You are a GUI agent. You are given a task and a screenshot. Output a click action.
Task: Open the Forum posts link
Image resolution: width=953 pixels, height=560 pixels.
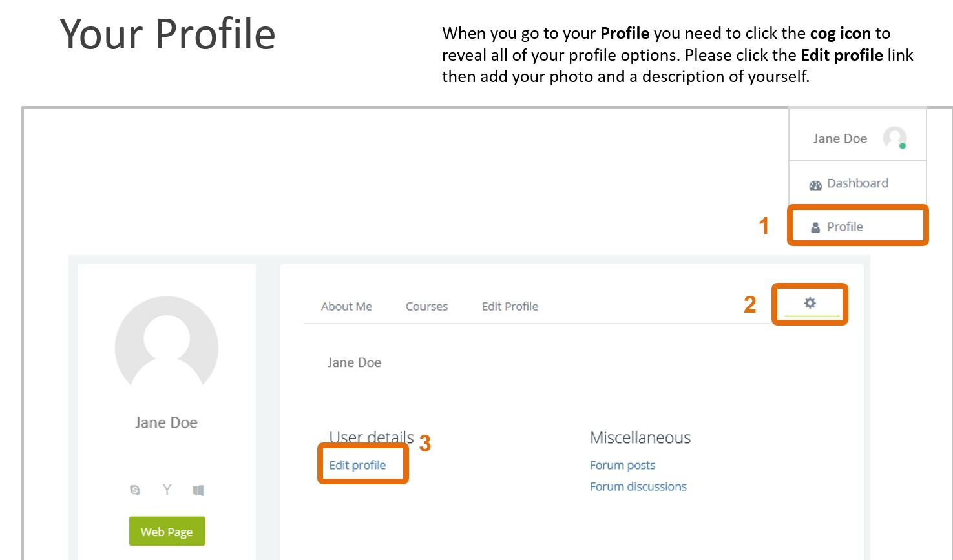[622, 465]
